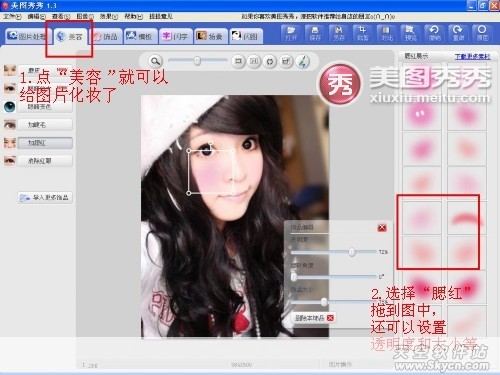
Task: Switch to the 闪字 flashing text tab
Action: click(176, 36)
